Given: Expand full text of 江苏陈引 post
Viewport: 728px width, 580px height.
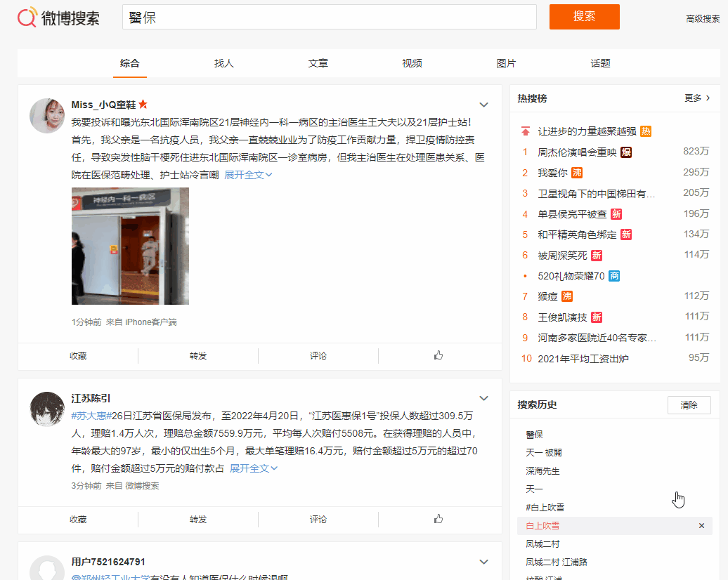Looking at the screenshot, I should click(254, 468).
